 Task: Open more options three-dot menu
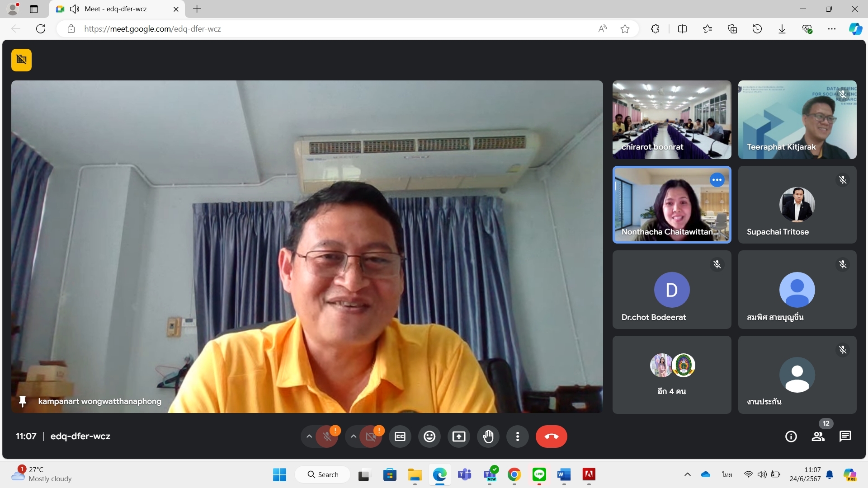[x=518, y=436]
